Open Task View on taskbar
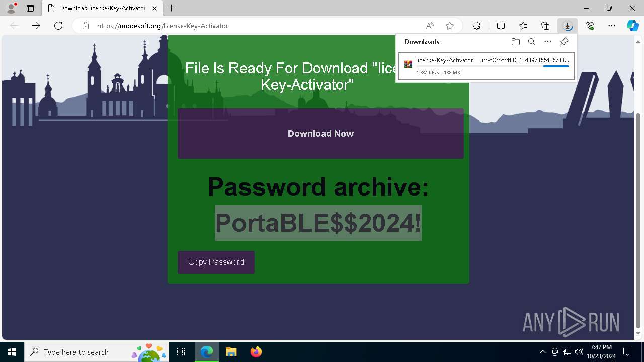 click(x=181, y=352)
